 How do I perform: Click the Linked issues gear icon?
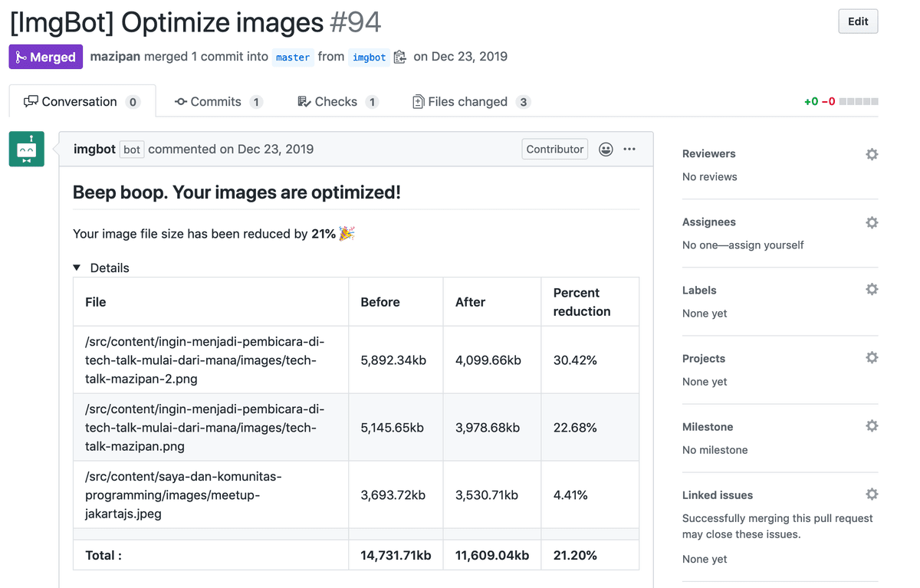[x=872, y=494]
